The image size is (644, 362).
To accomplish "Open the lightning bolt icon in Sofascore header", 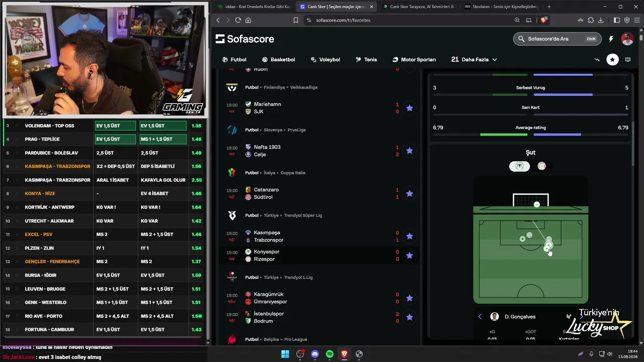I will click(x=611, y=39).
